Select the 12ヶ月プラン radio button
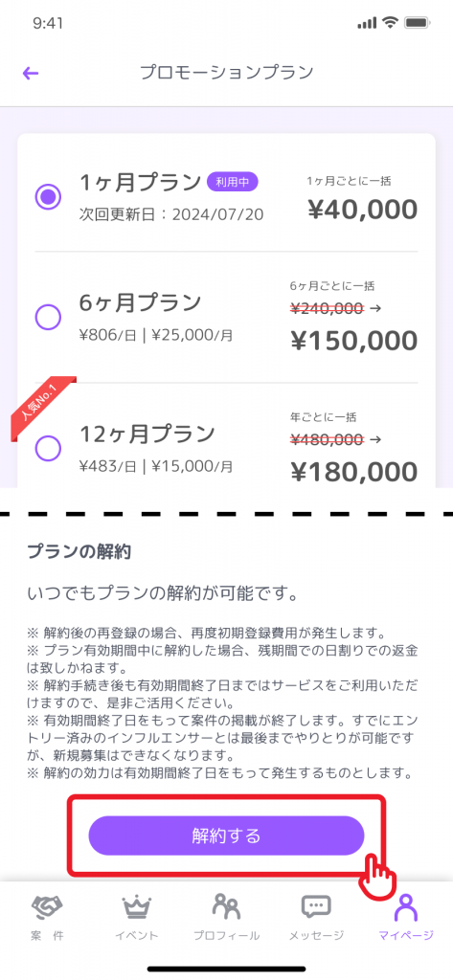This screenshot has height=980, width=453. [48, 448]
